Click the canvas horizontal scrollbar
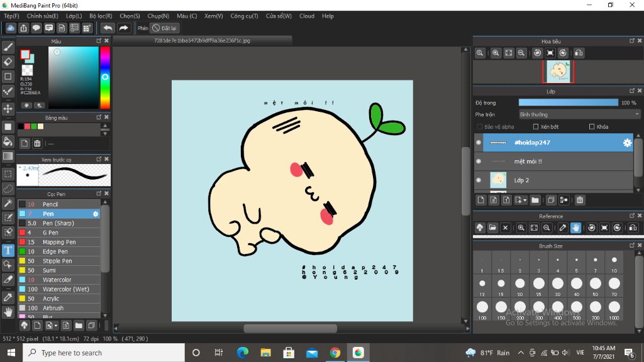 (290, 329)
